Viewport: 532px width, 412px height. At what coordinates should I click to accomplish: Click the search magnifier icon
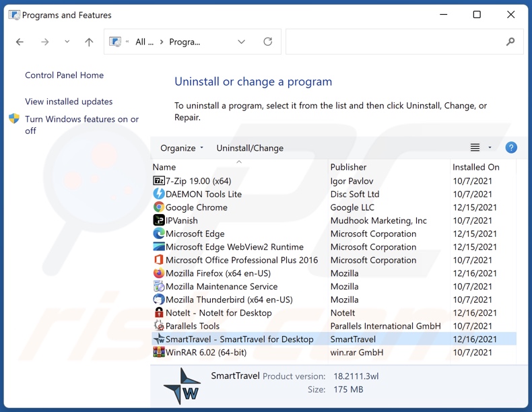[510, 42]
